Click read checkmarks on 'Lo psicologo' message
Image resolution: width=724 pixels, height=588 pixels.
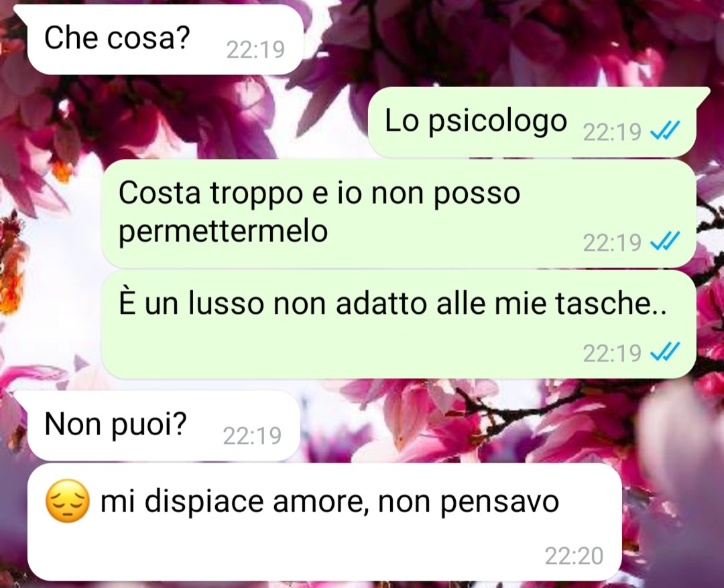pos(665,131)
